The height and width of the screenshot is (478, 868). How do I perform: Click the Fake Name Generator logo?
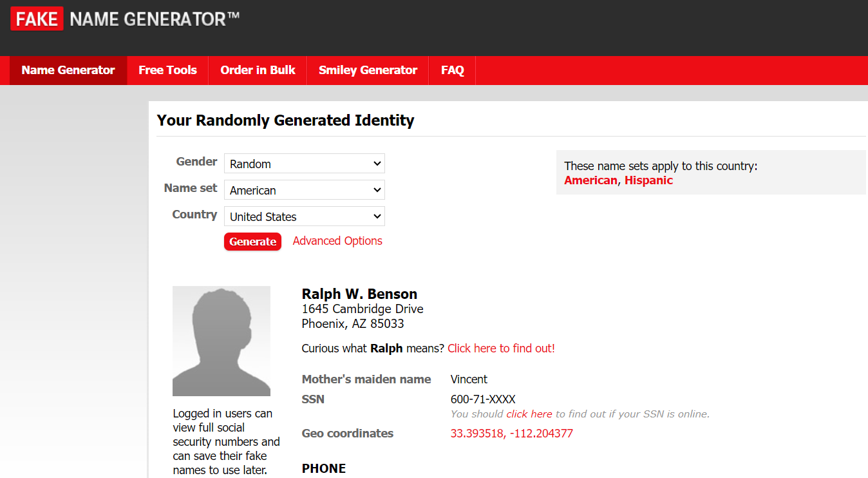(125, 19)
